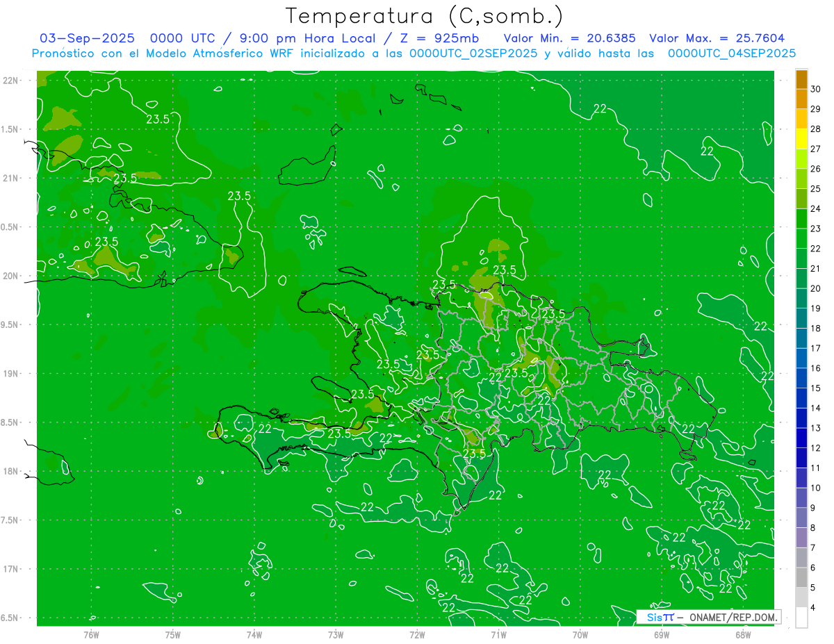Image resolution: width=834 pixels, height=644 pixels.
Task: Click longitude label '74W'
Action: (254, 635)
